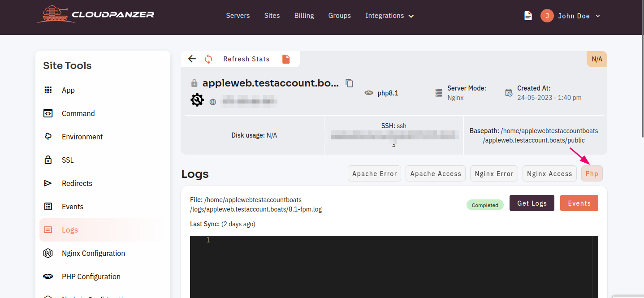Click the Disk usage N/A text
644x298 pixels.
(254, 135)
